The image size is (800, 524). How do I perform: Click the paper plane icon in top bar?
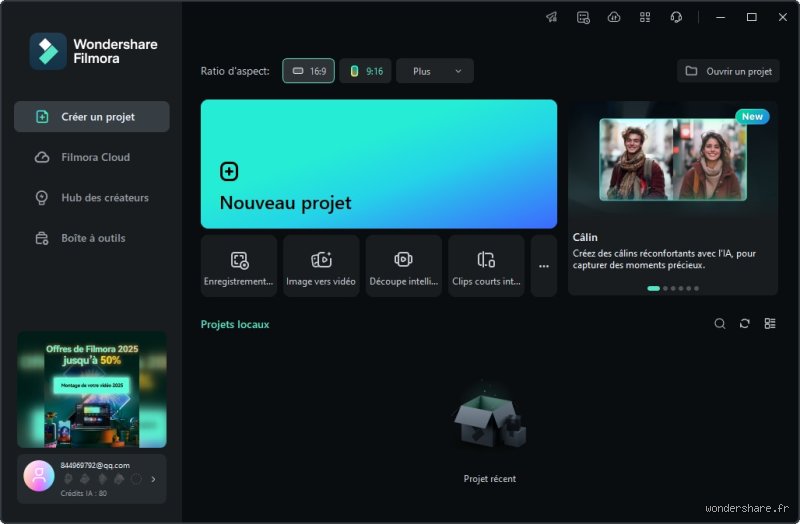[552, 17]
